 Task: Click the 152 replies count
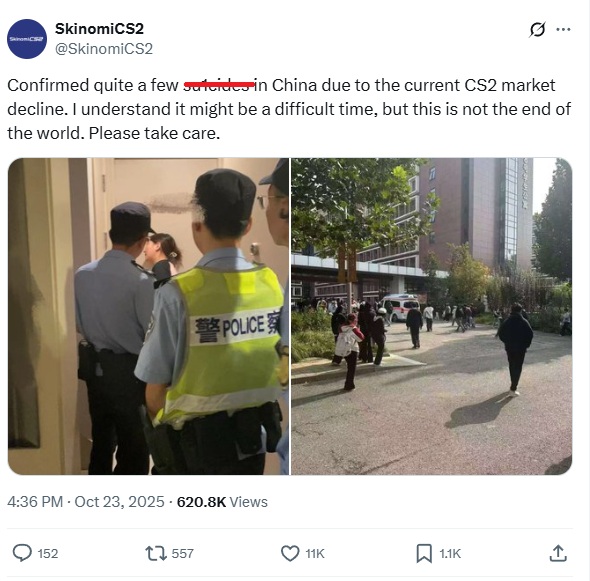(x=48, y=554)
